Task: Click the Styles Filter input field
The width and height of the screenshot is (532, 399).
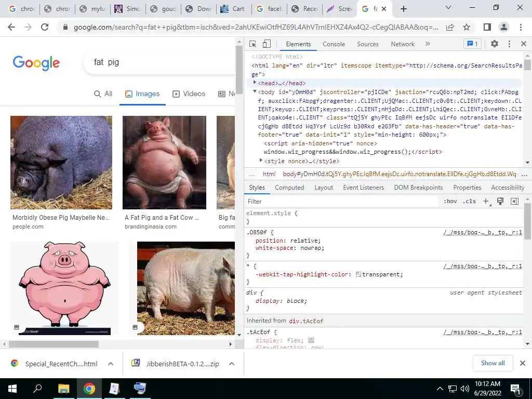Action: coord(343,202)
